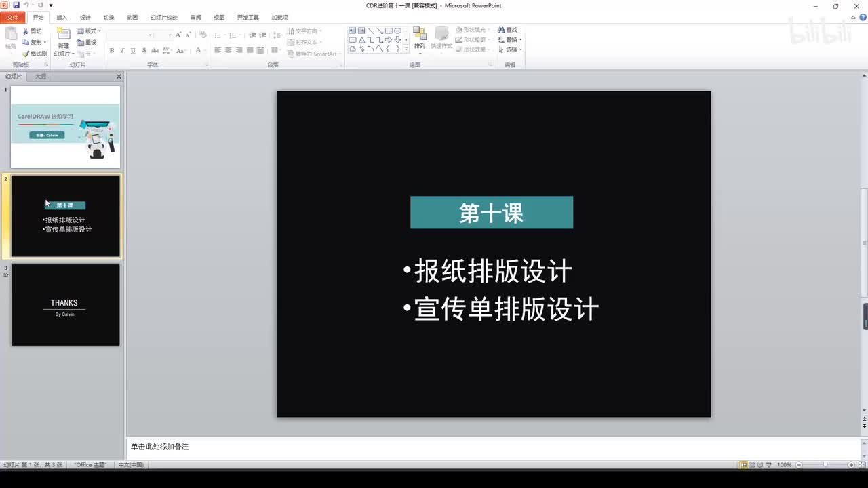Click Find (查找) button

pos(507,30)
